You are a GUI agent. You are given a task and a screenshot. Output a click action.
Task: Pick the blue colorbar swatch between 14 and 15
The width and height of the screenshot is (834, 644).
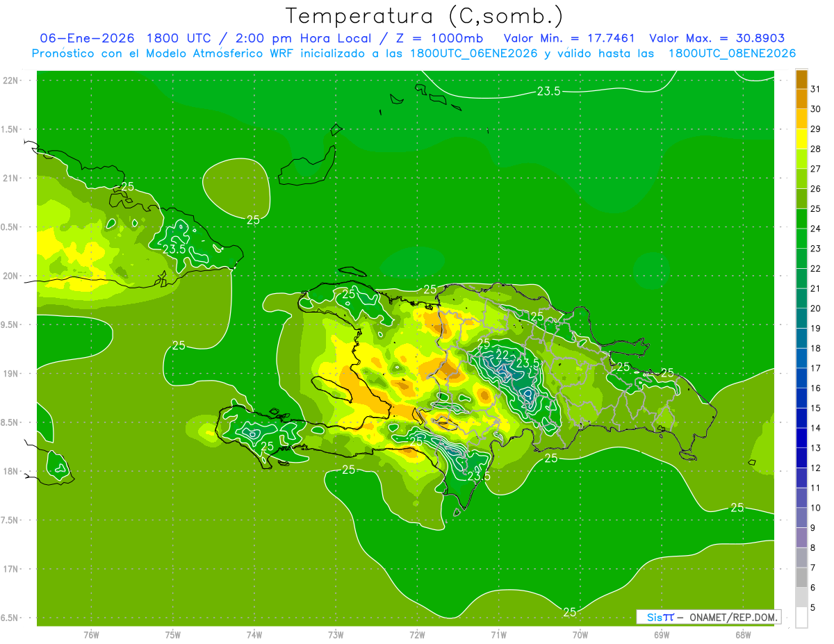[x=801, y=418]
